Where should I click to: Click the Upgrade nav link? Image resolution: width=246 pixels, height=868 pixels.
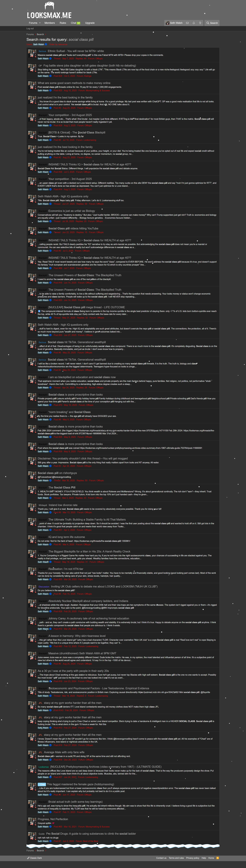point(90,23)
